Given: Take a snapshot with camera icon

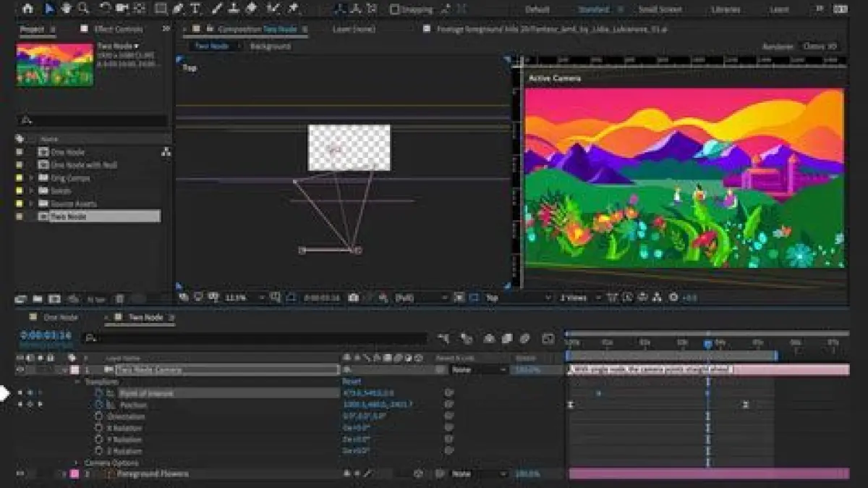Looking at the screenshot, I should [353, 298].
